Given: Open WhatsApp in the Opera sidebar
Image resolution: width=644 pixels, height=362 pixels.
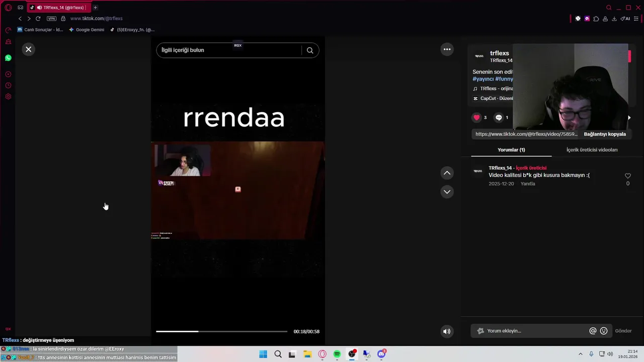Looking at the screenshot, I should 8,58.
